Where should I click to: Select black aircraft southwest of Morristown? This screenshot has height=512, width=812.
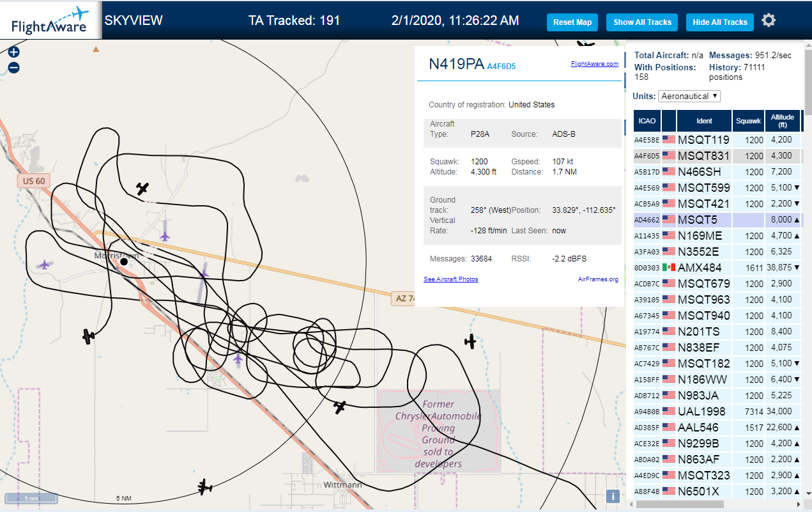click(89, 336)
